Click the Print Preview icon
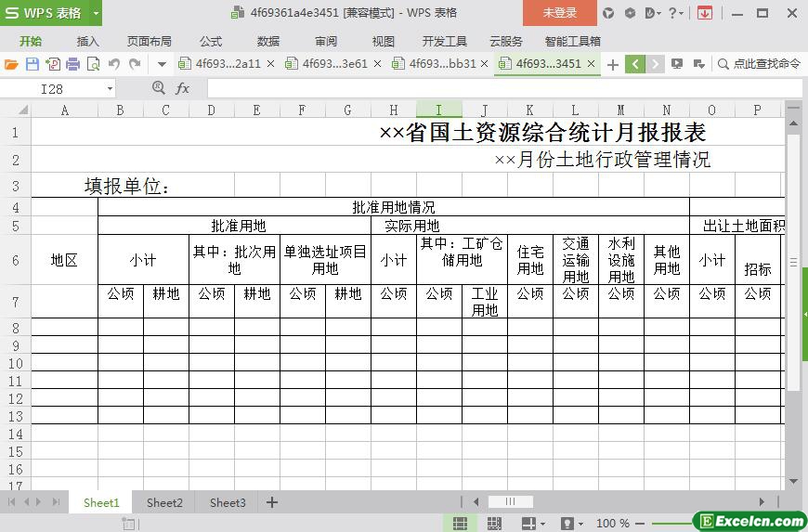 (x=93, y=64)
